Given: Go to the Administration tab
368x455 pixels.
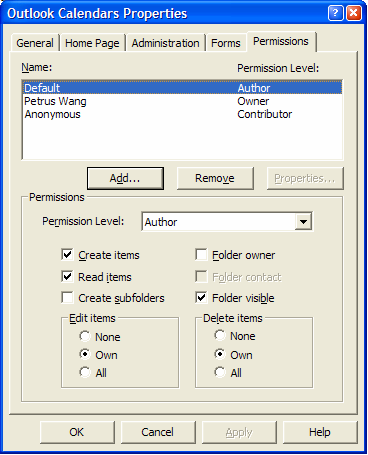Looking at the screenshot, I should tap(165, 43).
